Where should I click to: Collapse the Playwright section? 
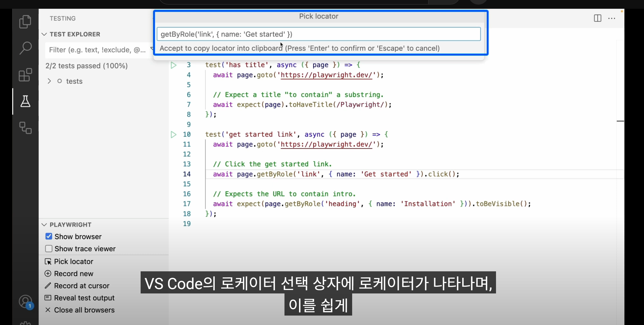[x=44, y=225]
